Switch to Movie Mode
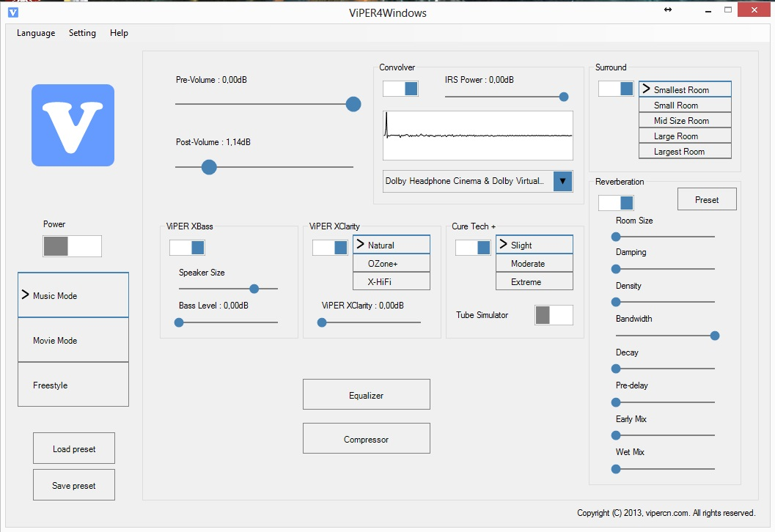The height and width of the screenshot is (532, 775). [x=73, y=340]
